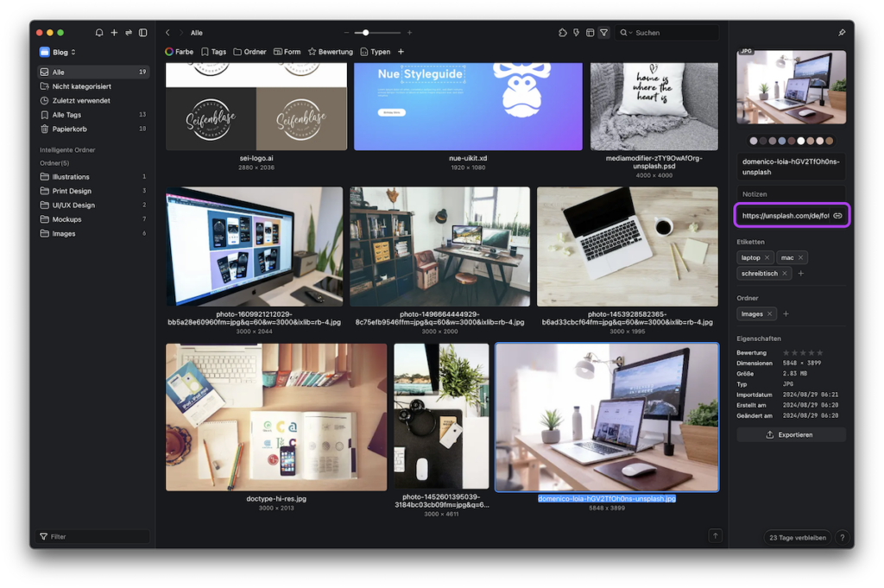884x588 pixels.
Task: Open the Illustrations folder
Action: pos(93,176)
